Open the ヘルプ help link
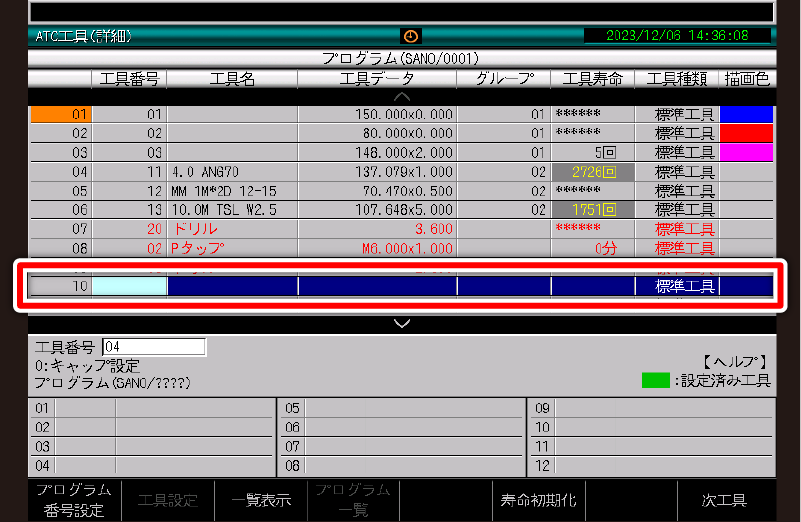 tap(734, 361)
